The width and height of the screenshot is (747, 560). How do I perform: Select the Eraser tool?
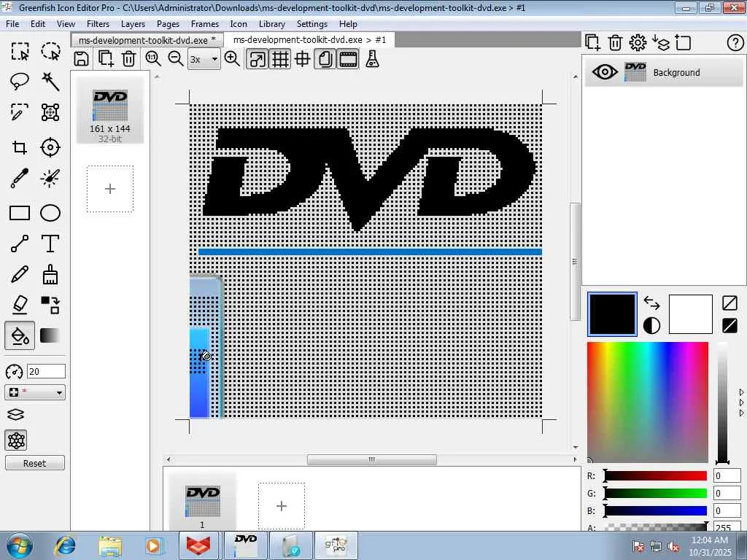click(x=20, y=305)
